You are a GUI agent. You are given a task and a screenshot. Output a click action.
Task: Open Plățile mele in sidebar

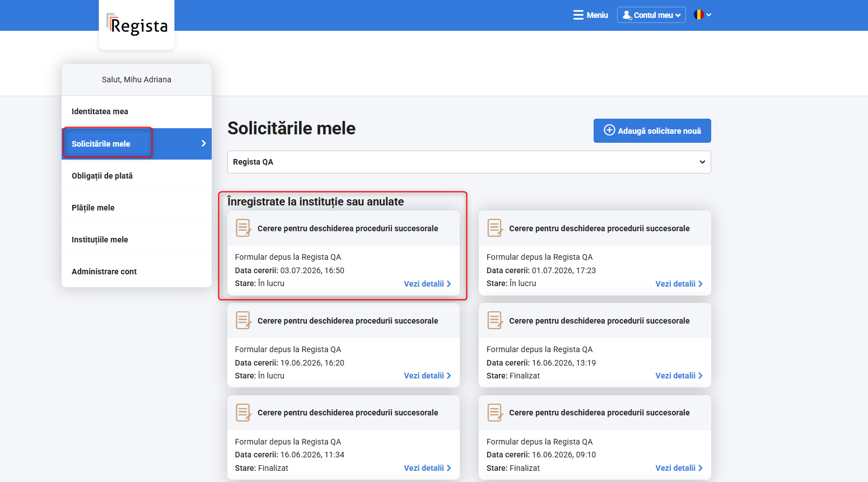click(x=137, y=208)
